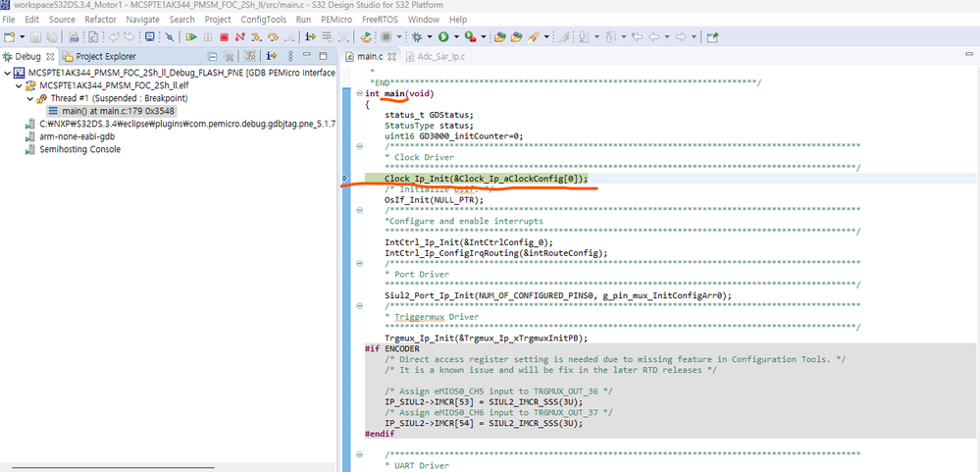The height and width of the screenshot is (472, 980).
Task: Fold the Port Driver comment block
Action: click(359, 264)
